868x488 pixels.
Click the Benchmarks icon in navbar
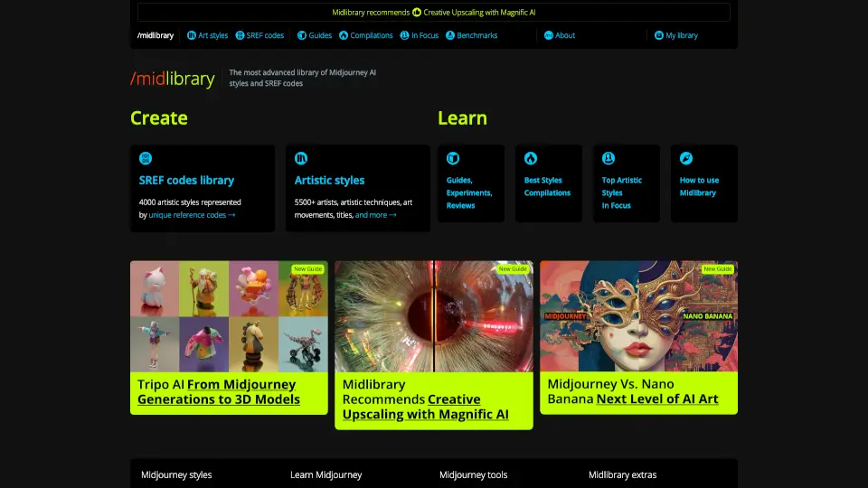(x=450, y=35)
